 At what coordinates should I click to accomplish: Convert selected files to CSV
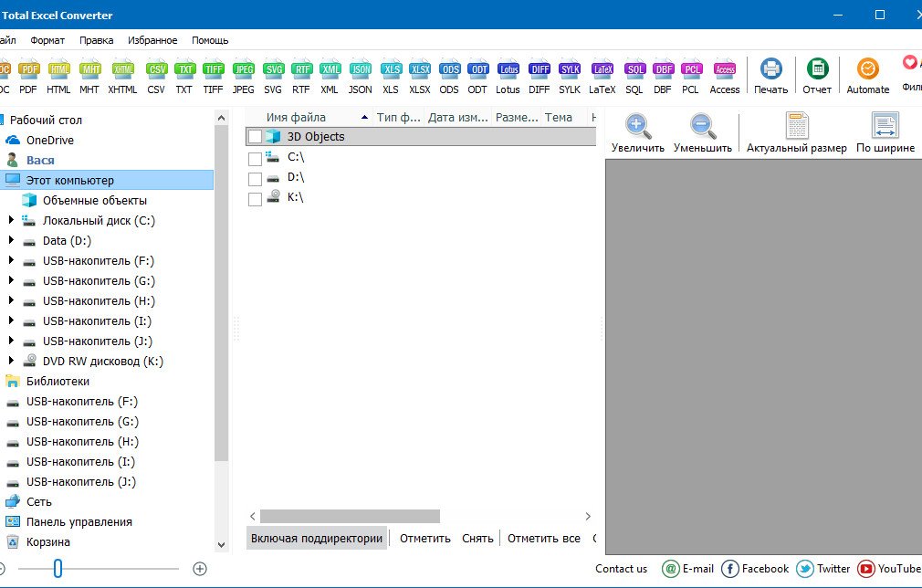click(x=156, y=77)
